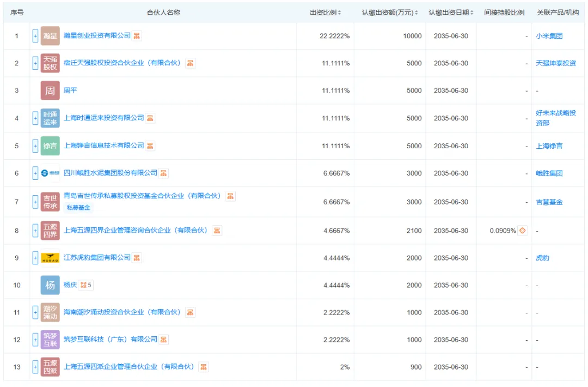Expand row 11 海南潮汐涌动 with plus button
This screenshot has width=588, height=387.
coord(35,312)
